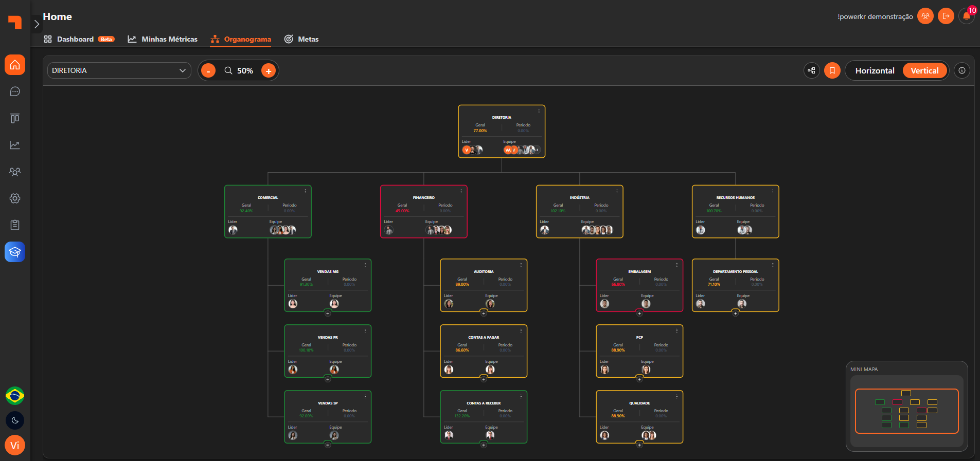Open the info icon beside Vertical
The image size is (980, 461).
(x=962, y=70)
